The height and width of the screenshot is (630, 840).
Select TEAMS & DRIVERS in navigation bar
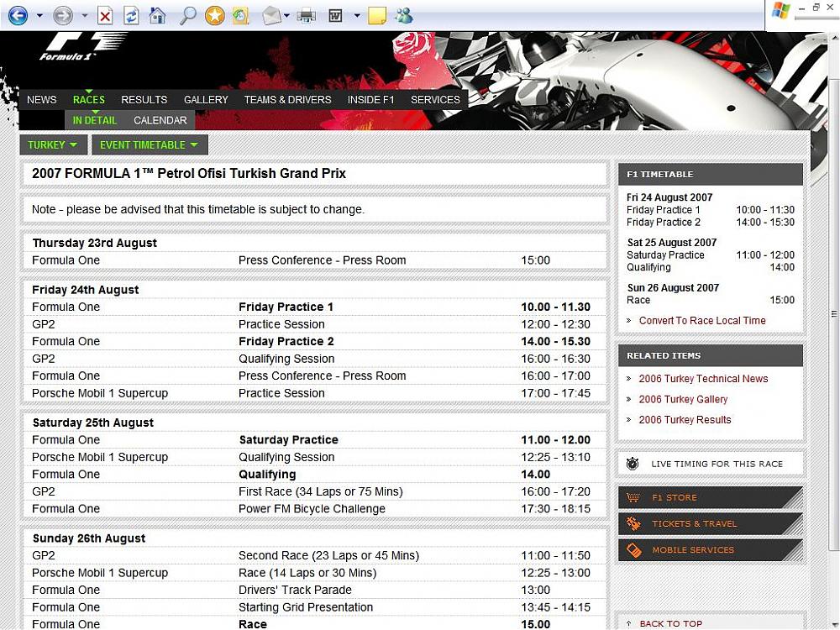point(287,99)
